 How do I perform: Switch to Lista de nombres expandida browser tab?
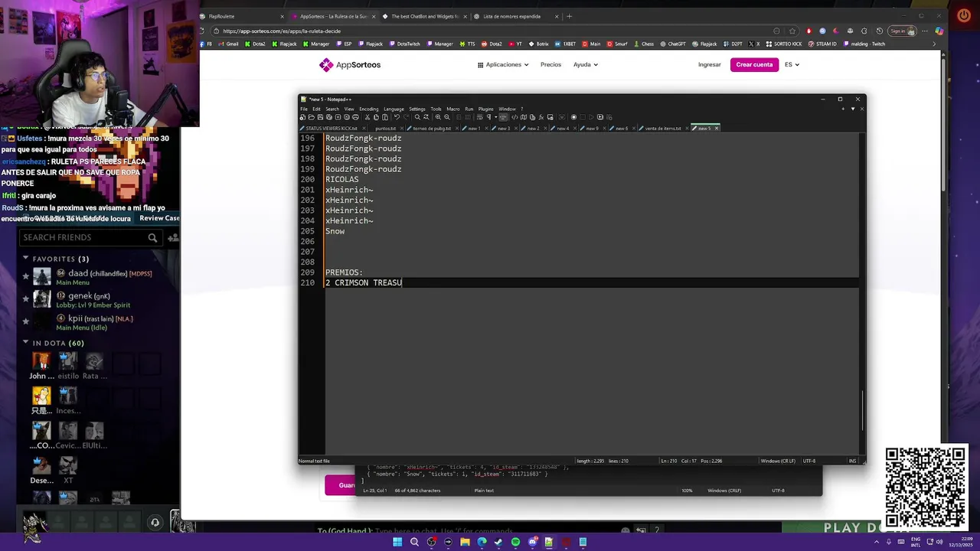514,16
